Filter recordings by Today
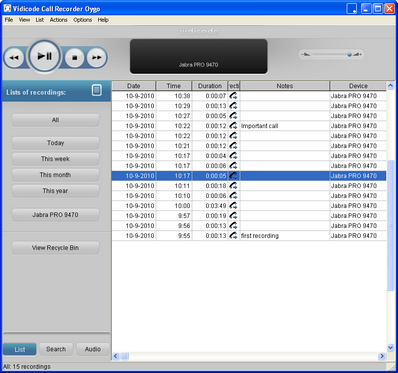The width and height of the screenshot is (398, 373). pyautogui.click(x=55, y=143)
